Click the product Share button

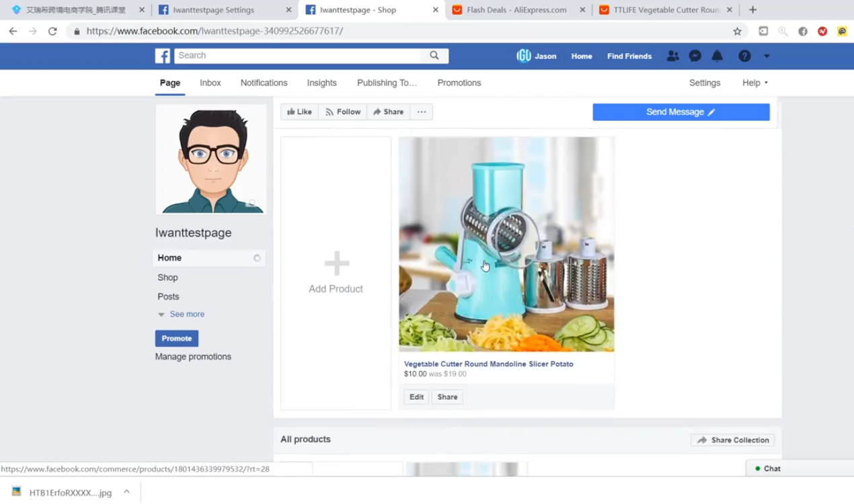pos(447,397)
